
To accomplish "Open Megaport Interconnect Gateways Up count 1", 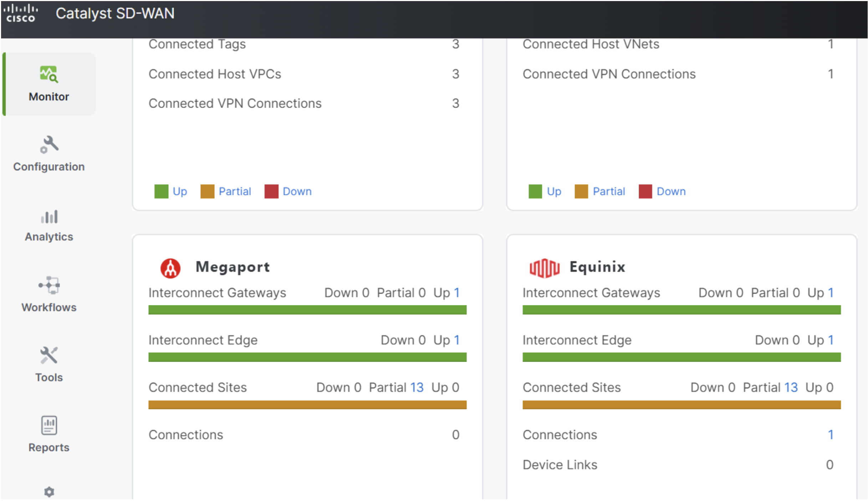I will tap(456, 293).
